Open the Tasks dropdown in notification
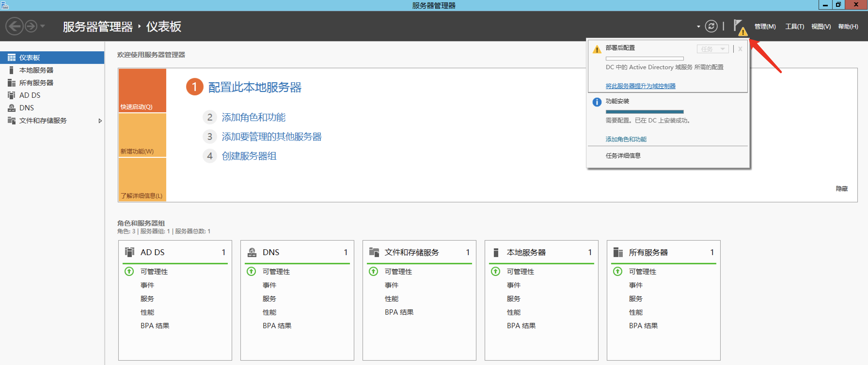Screen dimensions: 868x365 coord(712,49)
